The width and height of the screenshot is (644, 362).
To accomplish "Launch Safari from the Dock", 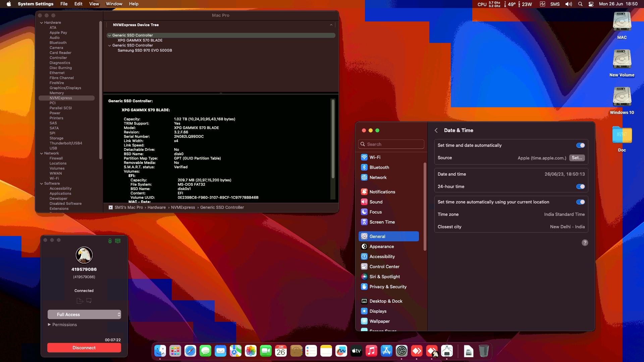I will click(x=190, y=351).
